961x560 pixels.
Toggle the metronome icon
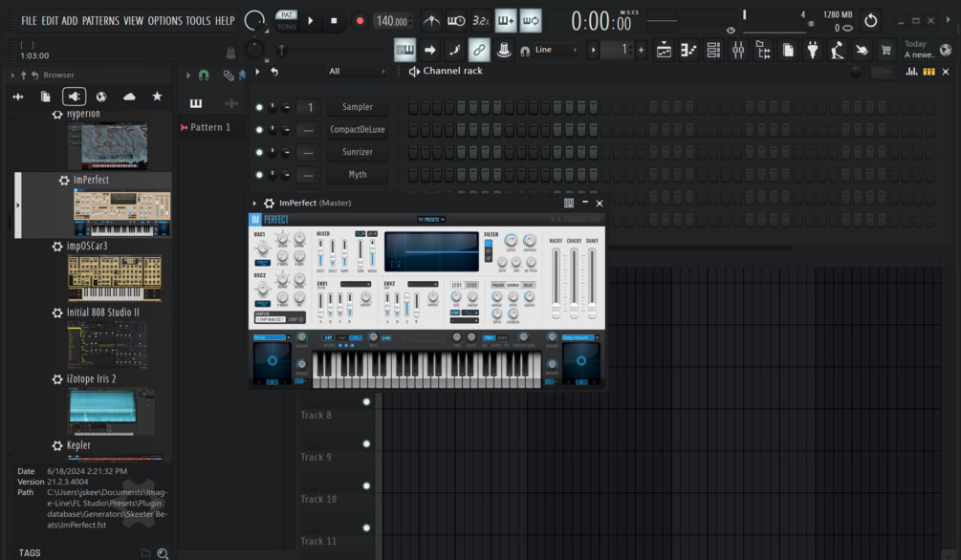coord(431,21)
